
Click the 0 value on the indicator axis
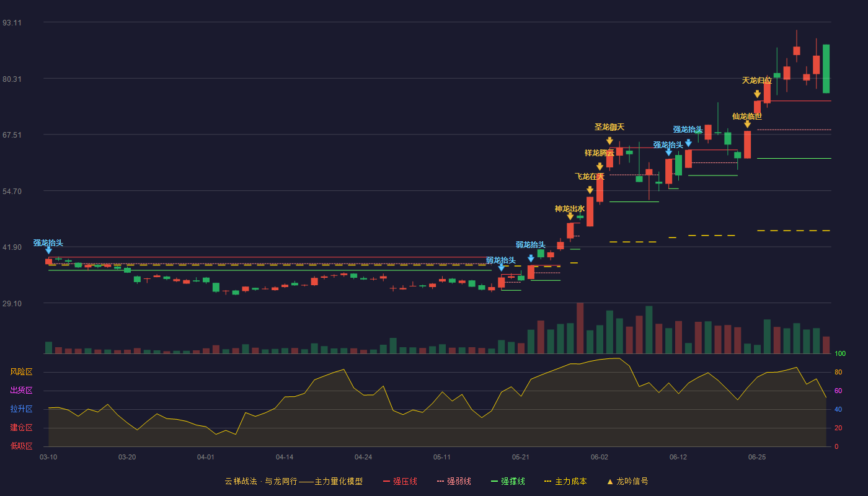(836, 446)
